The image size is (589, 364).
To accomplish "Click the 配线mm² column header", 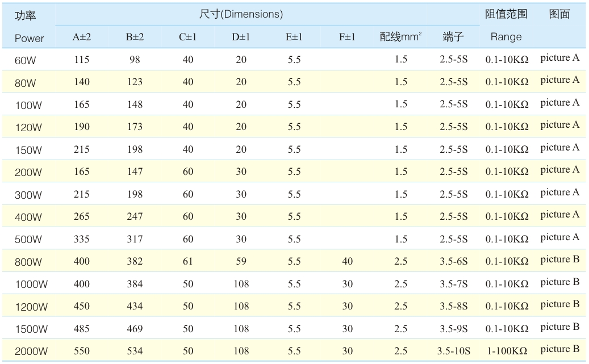I will click(400, 36).
